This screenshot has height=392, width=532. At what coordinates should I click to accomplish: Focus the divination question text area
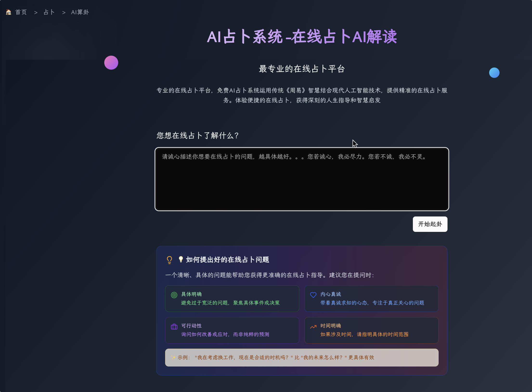(302, 183)
